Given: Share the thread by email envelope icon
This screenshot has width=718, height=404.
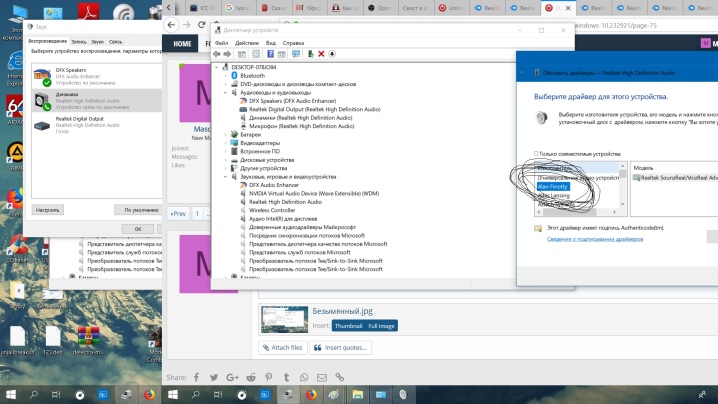Looking at the screenshot, I should click(322, 377).
